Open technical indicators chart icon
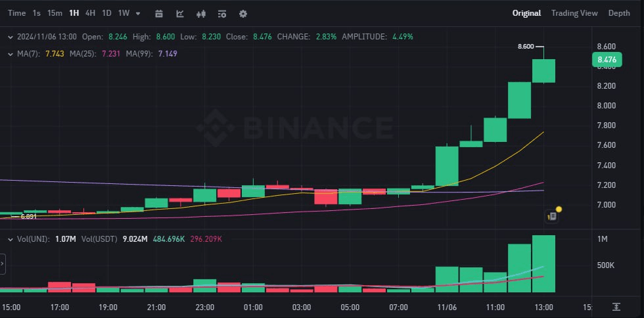The height and width of the screenshot is (318, 644). tap(180, 13)
